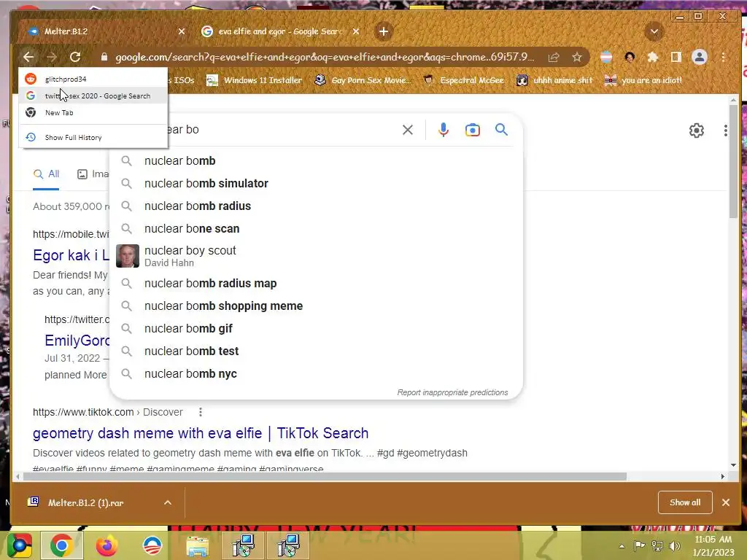Select the Google Search history entry
The width and height of the screenshot is (747, 560).
93,96
